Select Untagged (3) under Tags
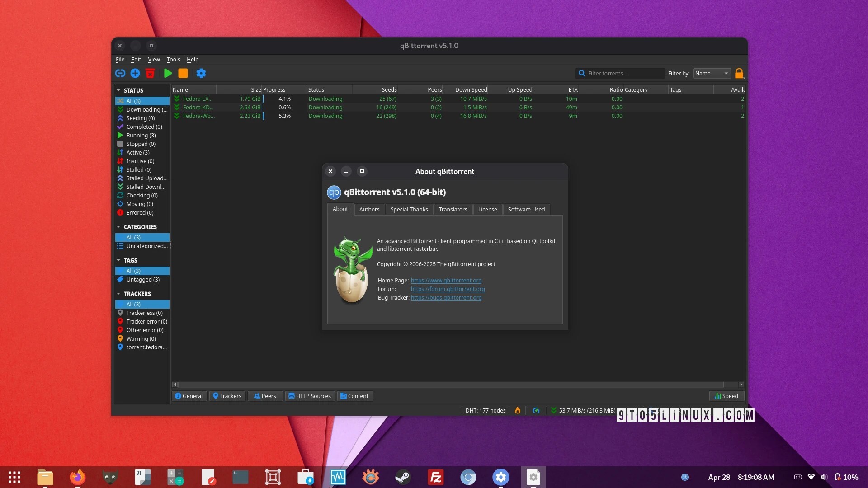868x488 pixels. 142,279
